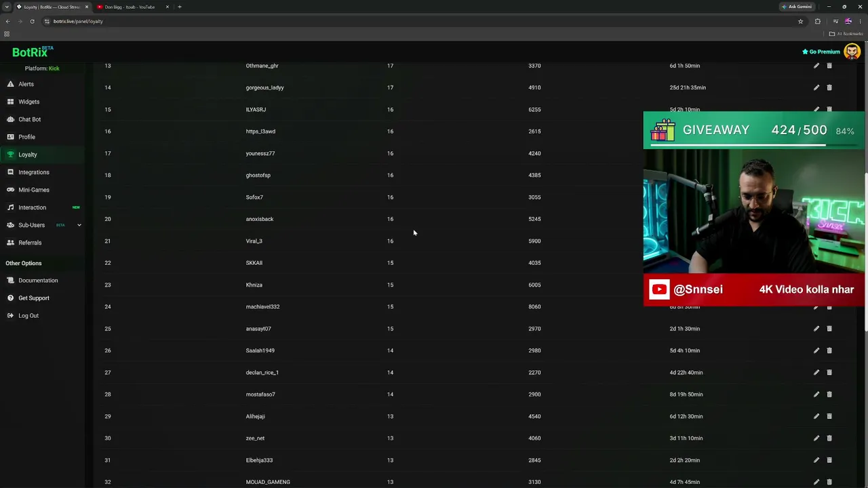Trash the Saalah1949 entry
The height and width of the screenshot is (488, 868).
coord(829,350)
